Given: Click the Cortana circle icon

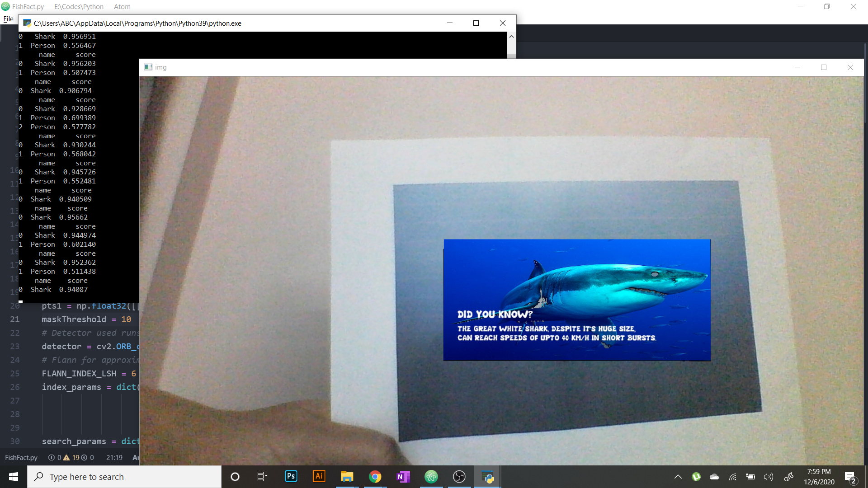Looking at the screenshot, I should point(235,477).
